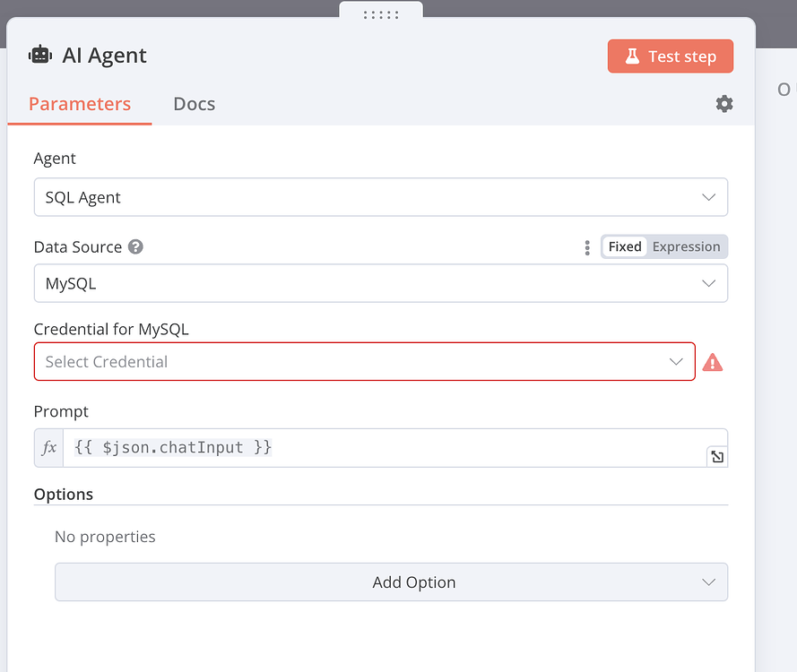Select the Parameters tab
Screen dimensions: 797x672
79,104
